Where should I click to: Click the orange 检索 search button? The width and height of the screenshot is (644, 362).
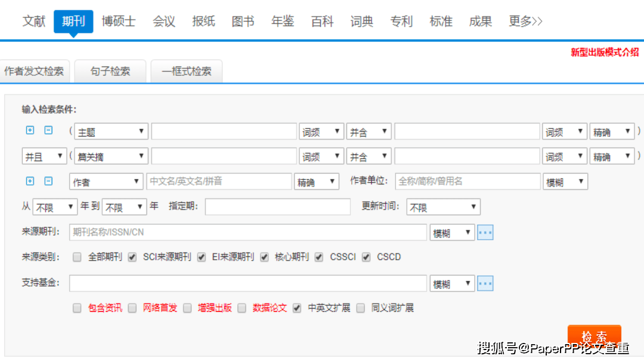click(x=595, y=337)
